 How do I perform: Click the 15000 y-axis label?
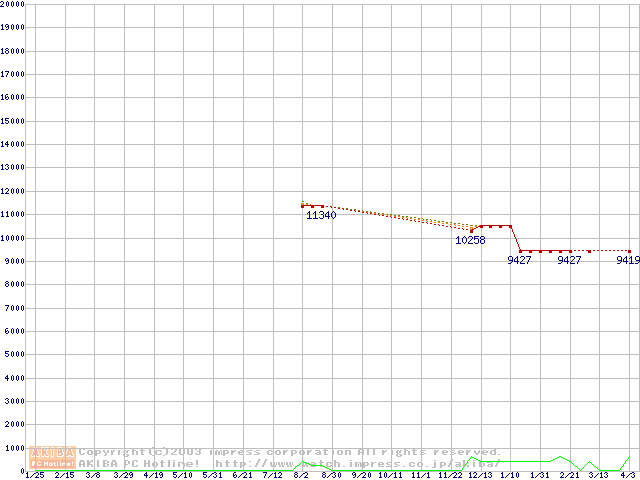(13, 121)
